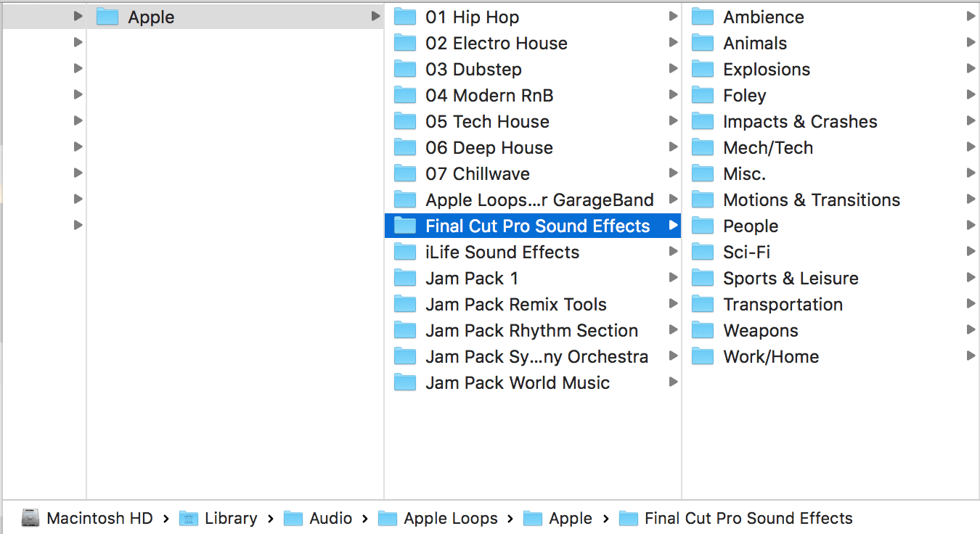The height and width of the screenshot is (534, 980).
Task: Click the Explosions folder icon
Action: point(703,70)
